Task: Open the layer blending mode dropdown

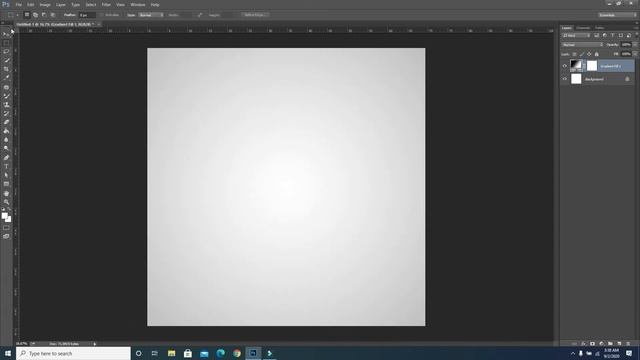Action: (x=582, y=44)
